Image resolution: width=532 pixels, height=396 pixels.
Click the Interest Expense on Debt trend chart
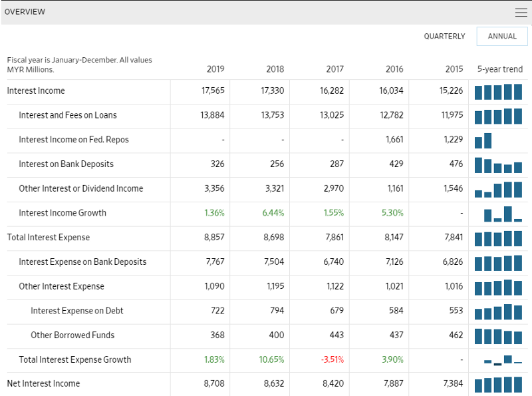(x=498, y=311)
